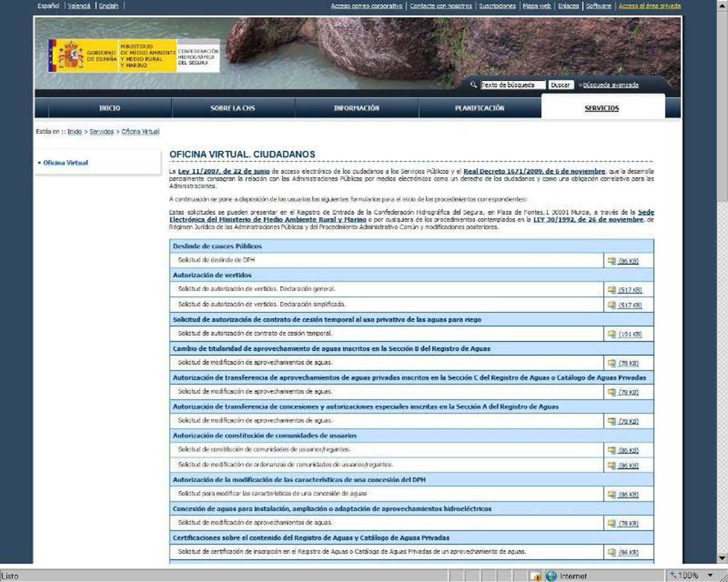
Task: Switch language using the English link
Action: tap(109, 6)
